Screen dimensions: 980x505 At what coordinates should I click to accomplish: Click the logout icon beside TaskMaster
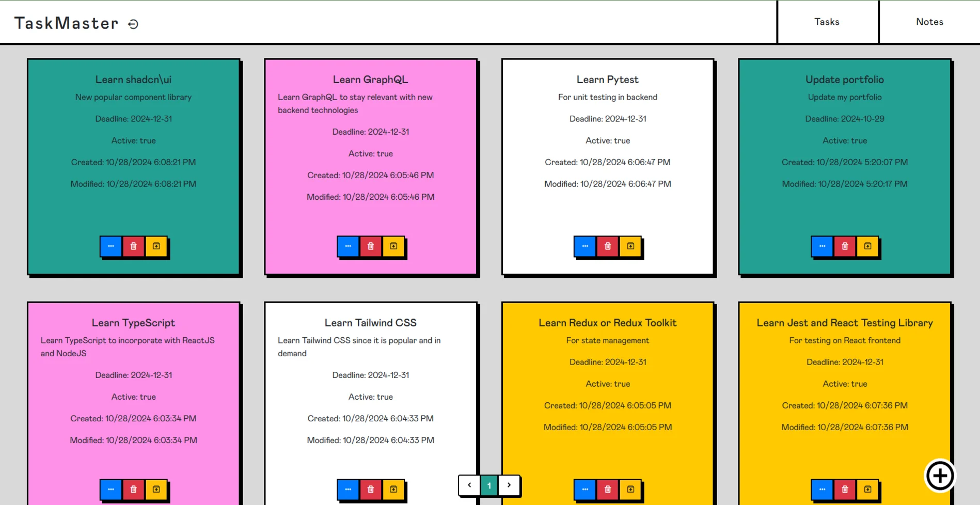(x=133, y=24)
